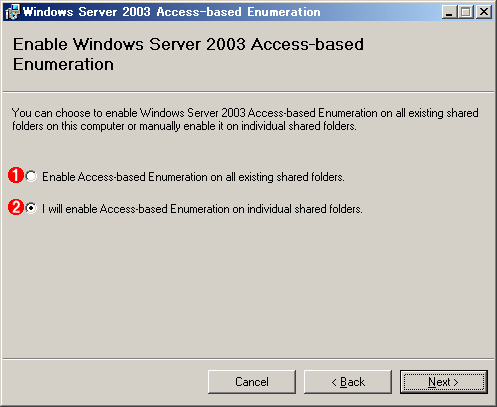This screenshot has height=407, width=497.
Task: Click the red number 1 marker
Action: [x=15, y=175]
